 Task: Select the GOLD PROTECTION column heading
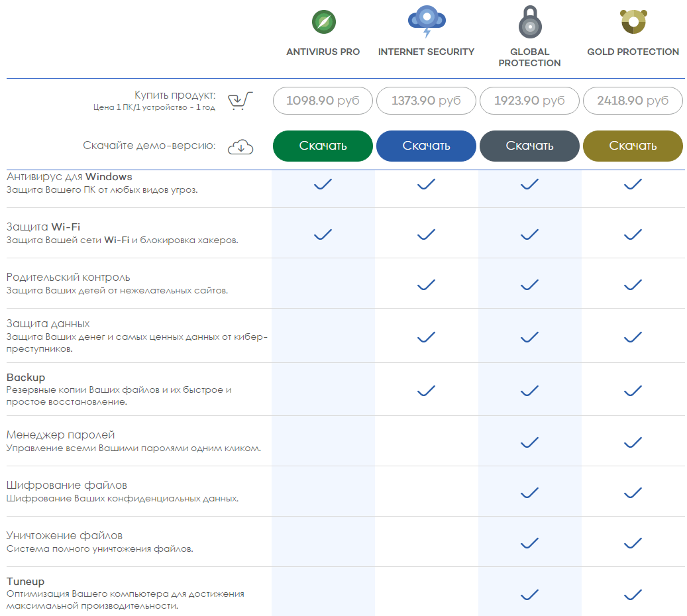pyautogui.click(x=633, y=52)
